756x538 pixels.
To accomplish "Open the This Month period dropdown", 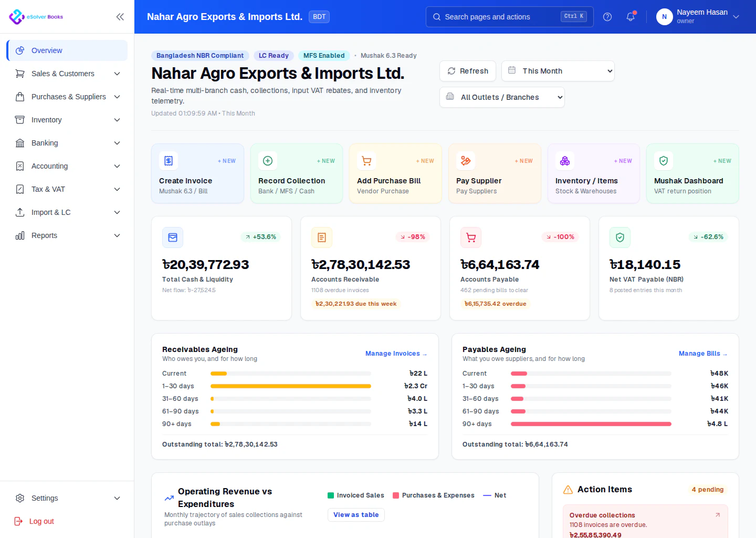I will pyautogui.click(x=558, y=71).
